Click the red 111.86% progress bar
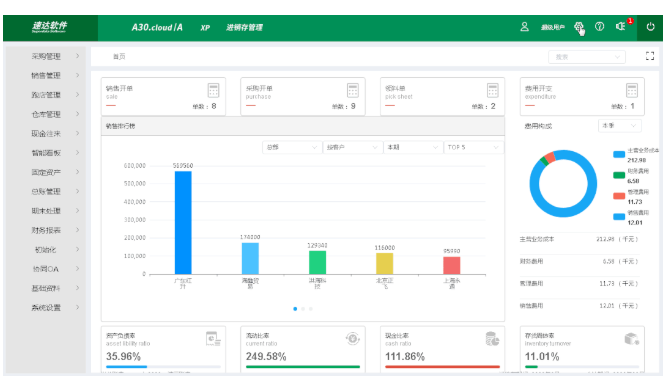The height and width of the screenshot is (389, 669). coord(442,366)
